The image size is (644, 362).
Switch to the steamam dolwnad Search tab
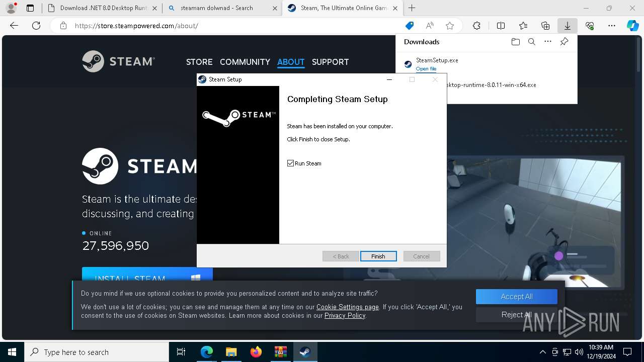point(222,8)
